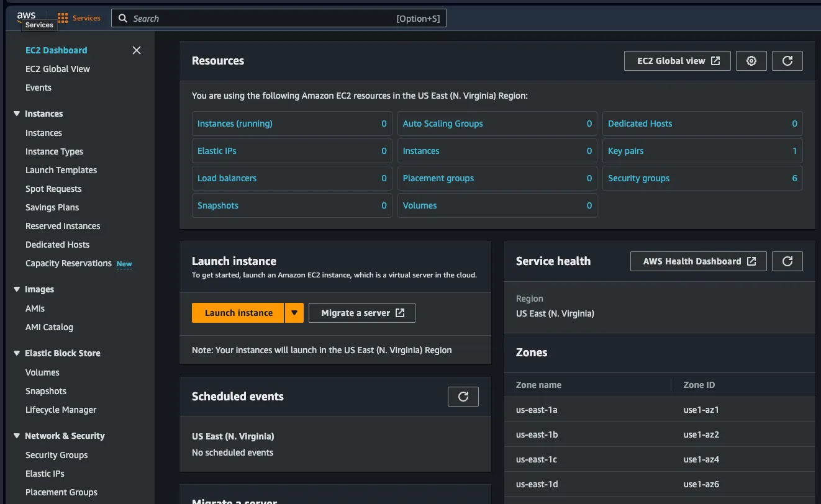
Task: Click Volumes resource tile
Action: pyautogui.click(x=497, y=205)
